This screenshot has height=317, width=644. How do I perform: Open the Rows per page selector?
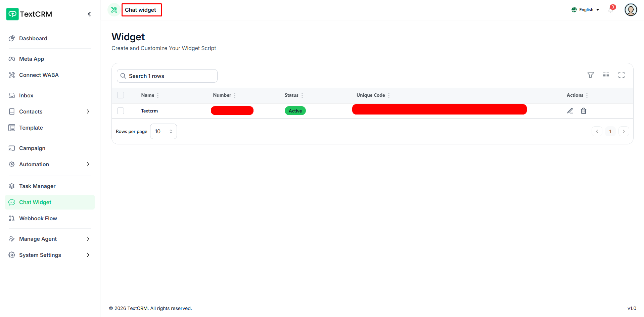point(163,131)
